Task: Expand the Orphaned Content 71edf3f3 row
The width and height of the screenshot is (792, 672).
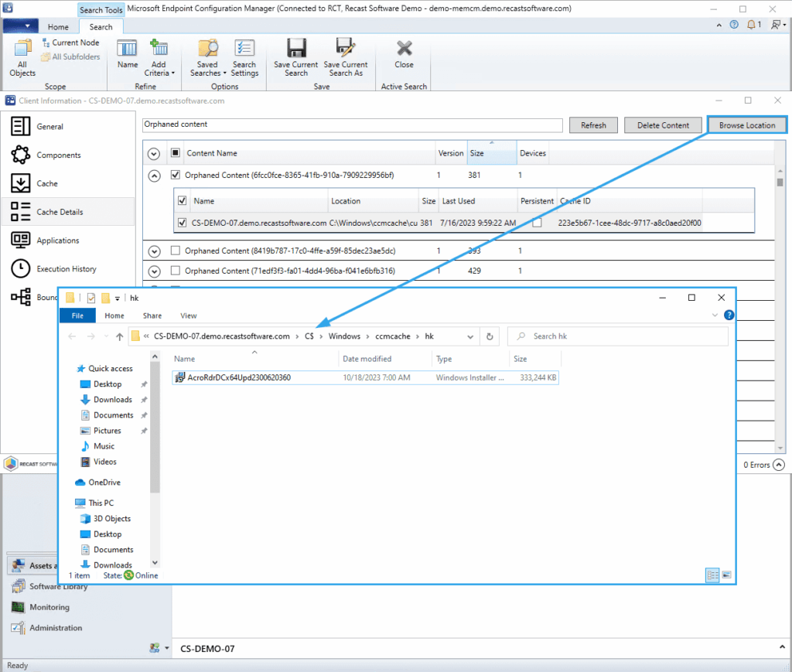Action: coord(154,271)
